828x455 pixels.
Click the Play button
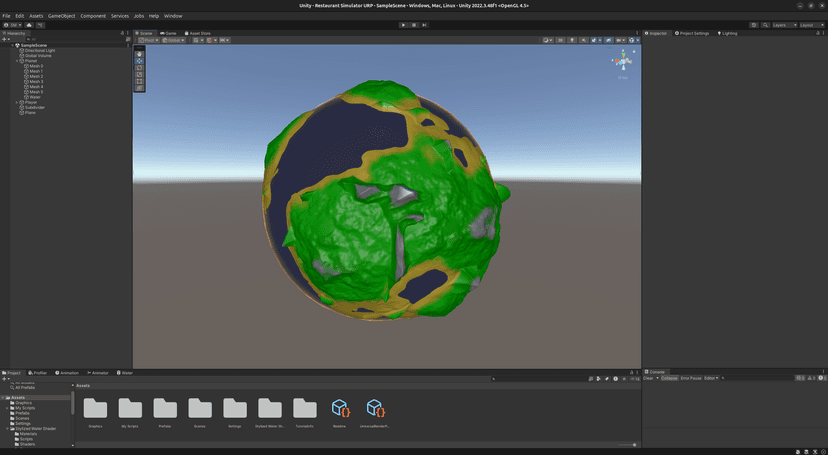coord(403,25)
